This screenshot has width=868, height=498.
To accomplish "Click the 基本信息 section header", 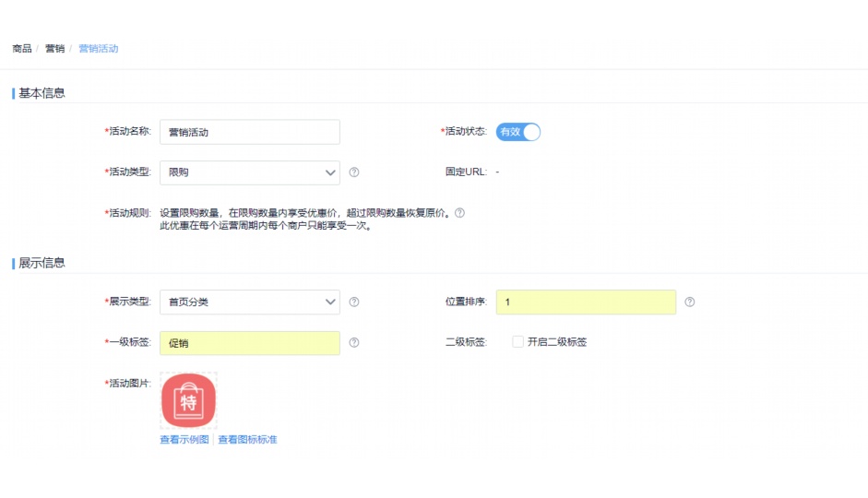I will [x=42, y=93].
